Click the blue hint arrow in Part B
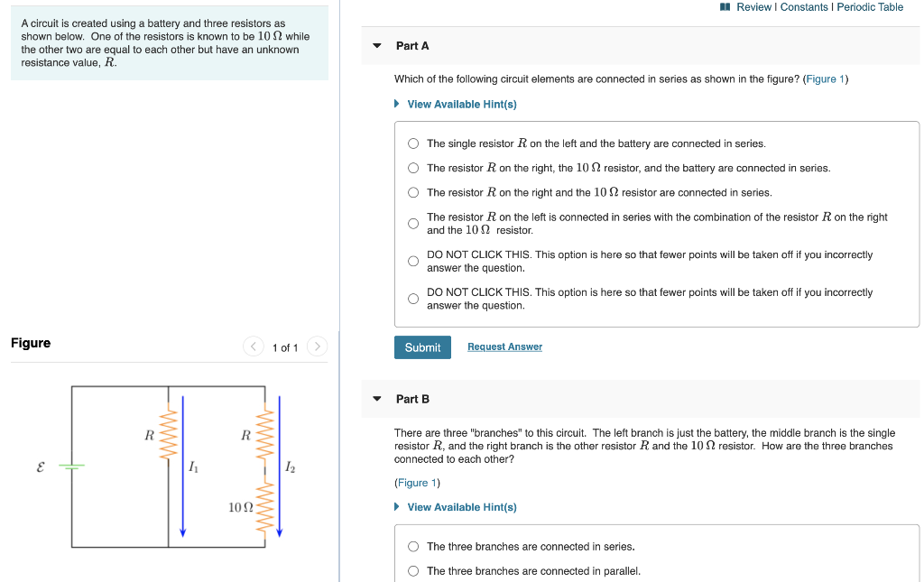The width and height of the screenshot is (924, 582). (x=397, y=507)
